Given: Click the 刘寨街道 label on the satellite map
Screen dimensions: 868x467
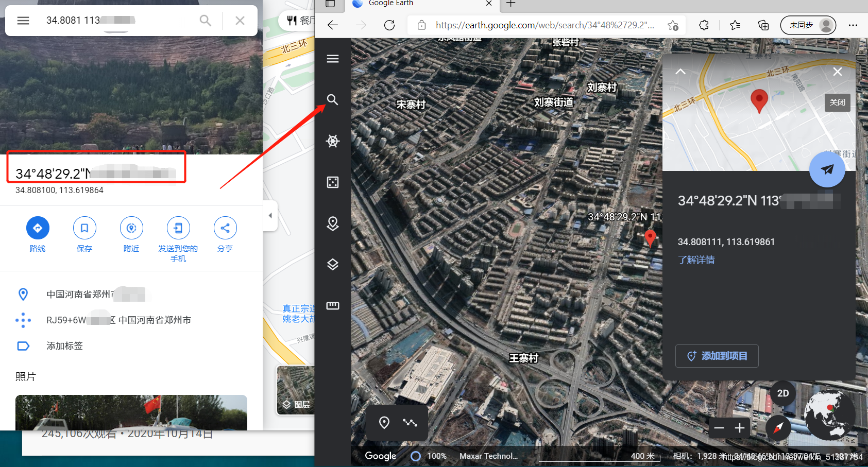Looking at the screenshot, I should click(x=554, y=102).
